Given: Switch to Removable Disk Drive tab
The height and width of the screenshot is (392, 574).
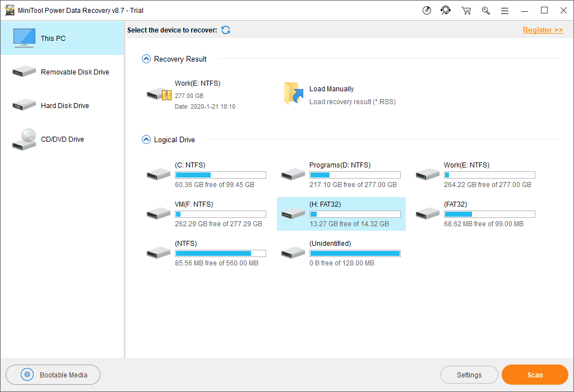Looking at the screenshot, I should pyautogui.click(x=62, y=72).
